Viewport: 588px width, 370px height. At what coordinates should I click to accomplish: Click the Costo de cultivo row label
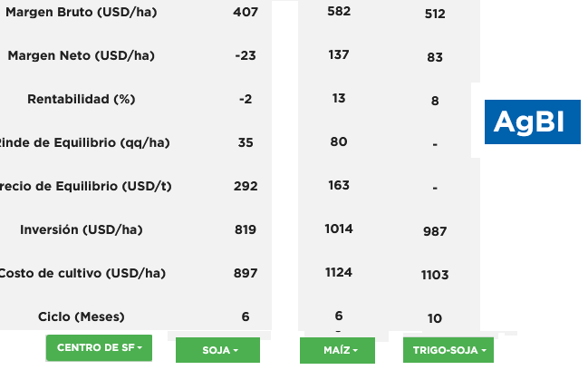point(82,273)
